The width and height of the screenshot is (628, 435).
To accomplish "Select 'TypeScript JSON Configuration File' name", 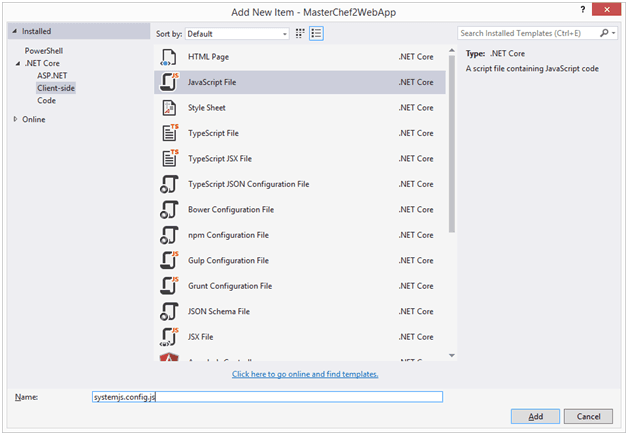I will click(249, 184).
